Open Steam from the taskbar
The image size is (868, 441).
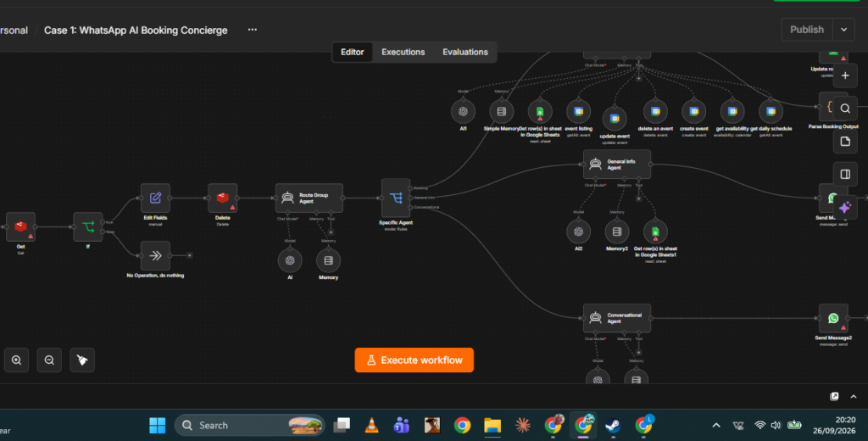(613, 426)
